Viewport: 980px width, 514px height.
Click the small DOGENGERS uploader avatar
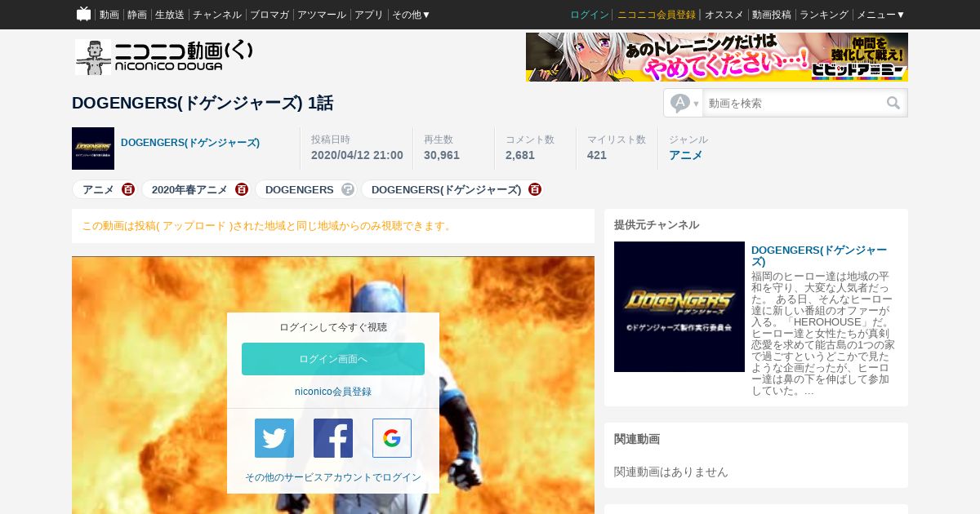tap(93, 148)
